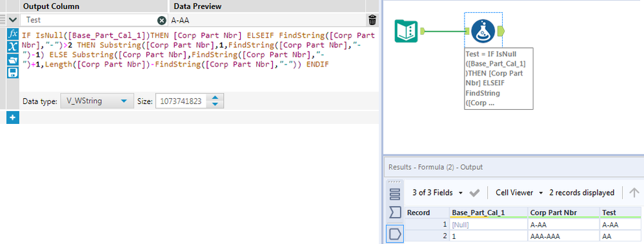Click the A-AA data preview value
The image size is (644, 244).
pyautogui.click(x=180, y=20)
